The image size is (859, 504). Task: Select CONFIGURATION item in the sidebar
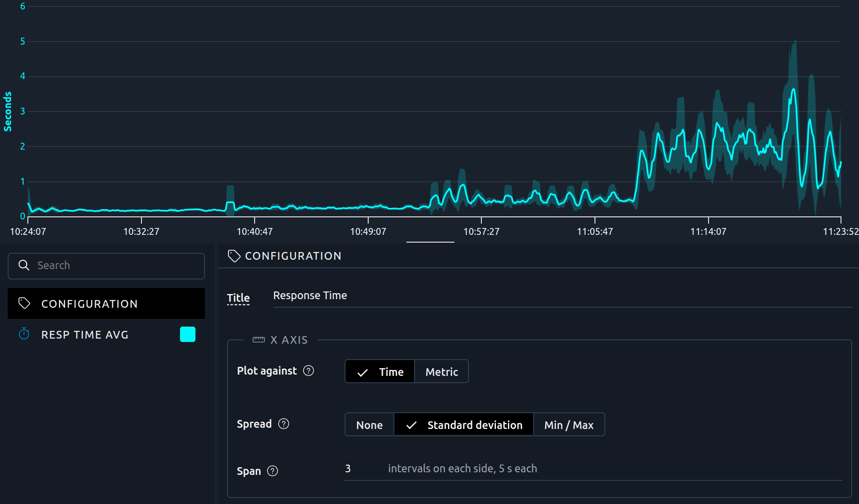click(x=106, y=303)
